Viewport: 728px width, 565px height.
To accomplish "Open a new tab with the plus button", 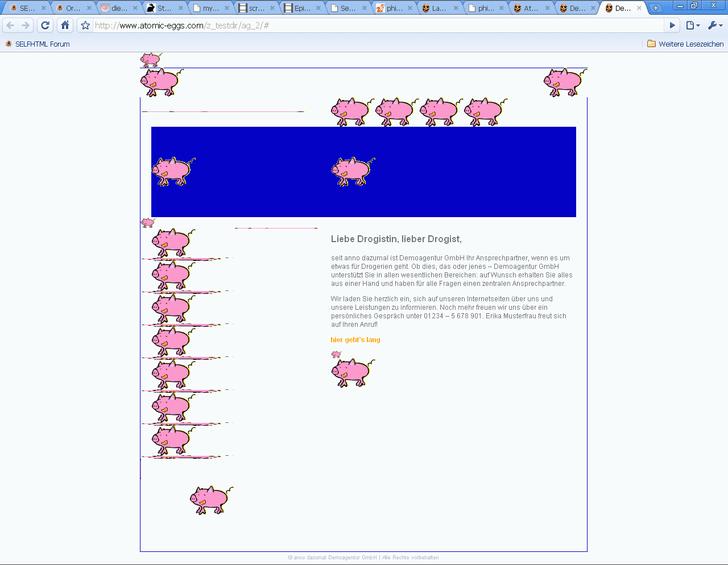I will (656, 8).
